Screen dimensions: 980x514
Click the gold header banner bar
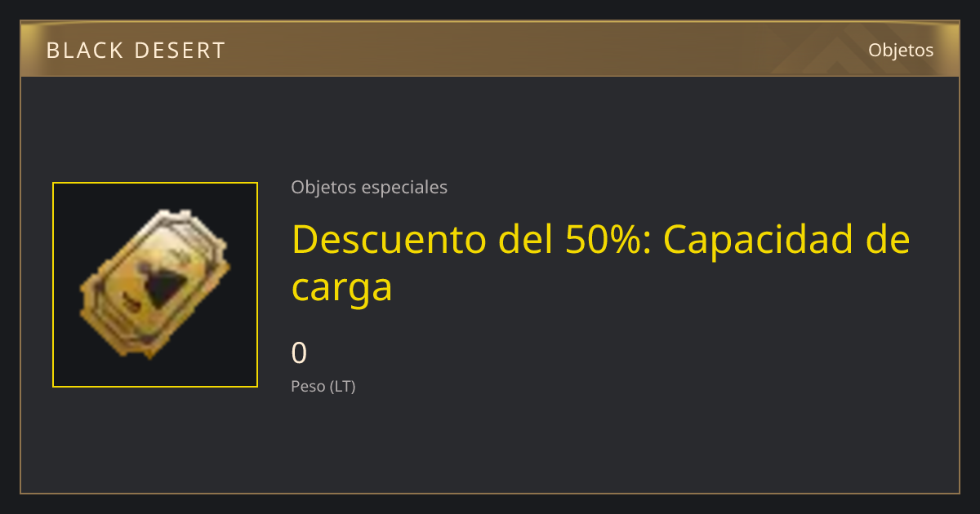490,49
